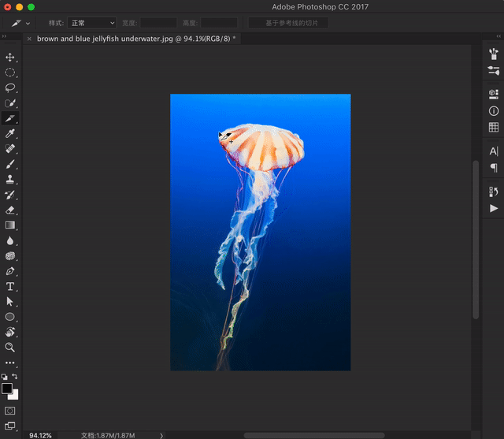This screenshot has height=439, width=504.
Task: Swap foreground and background colors
Action: 16,377
